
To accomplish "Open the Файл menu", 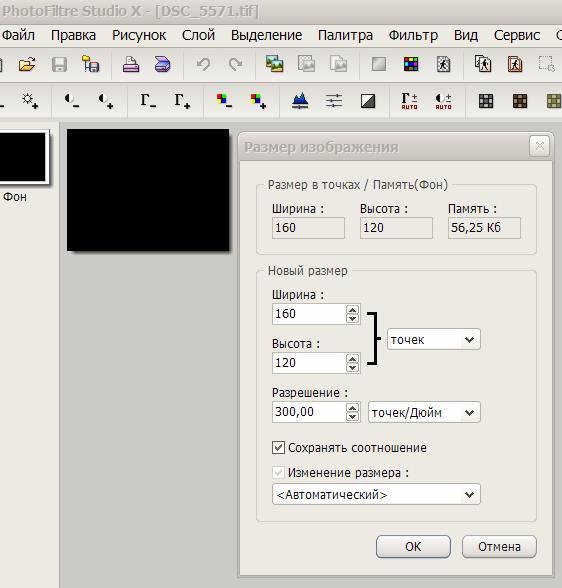I will pos(18,35).
